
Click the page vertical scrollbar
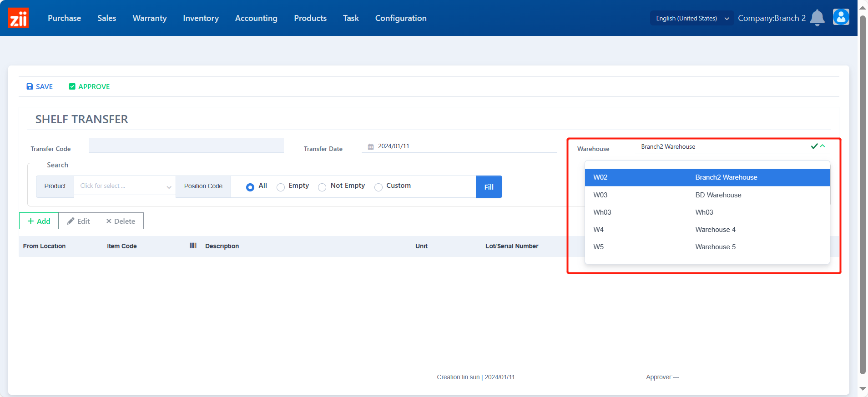[863, 196]
